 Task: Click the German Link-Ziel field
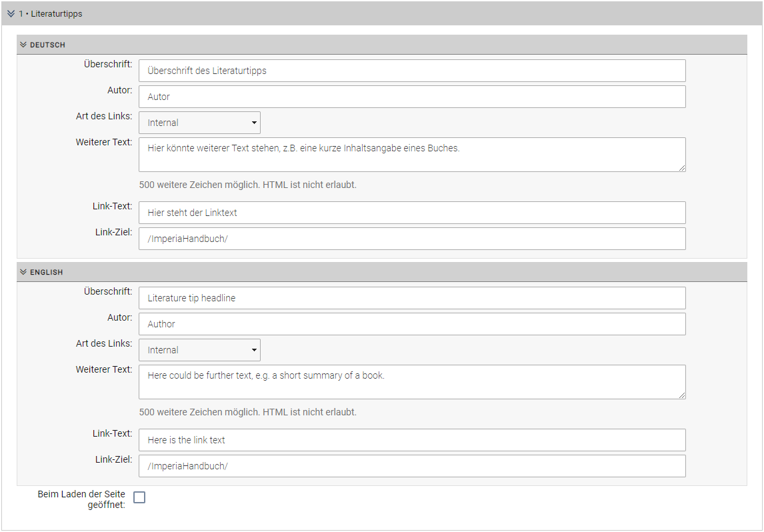[x=412, y=239]
